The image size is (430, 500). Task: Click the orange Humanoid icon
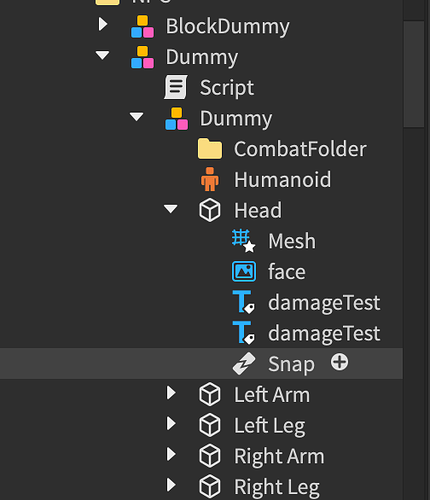click(210, 179)
